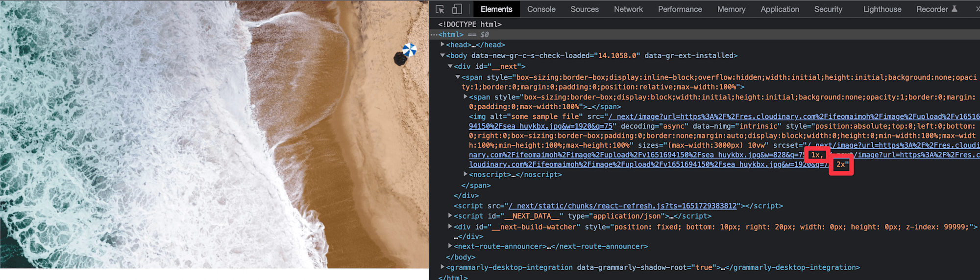This screenshot has height=280, width=980.
Task: Expand the __next-build-watcher div node
Action: click(450, 226)
